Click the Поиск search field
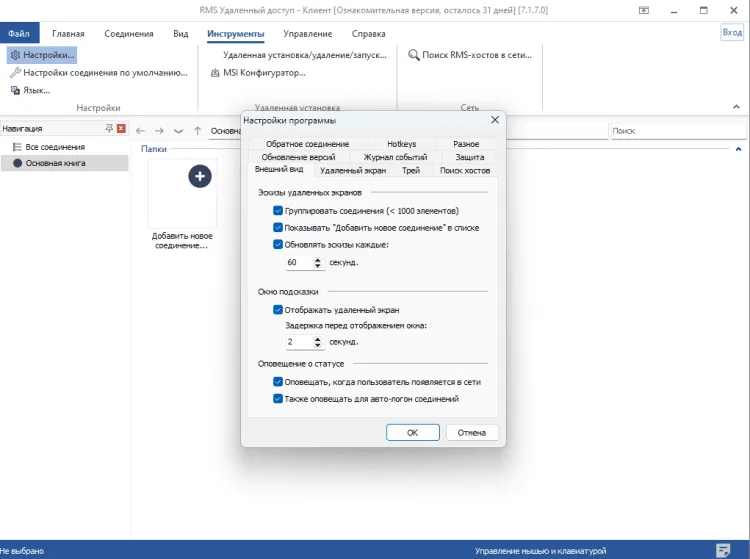 (x=678, y=131)
